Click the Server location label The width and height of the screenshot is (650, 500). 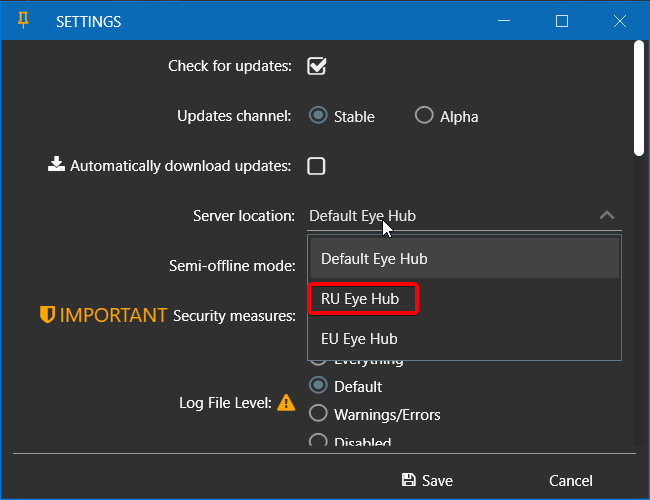coord(244,216)
